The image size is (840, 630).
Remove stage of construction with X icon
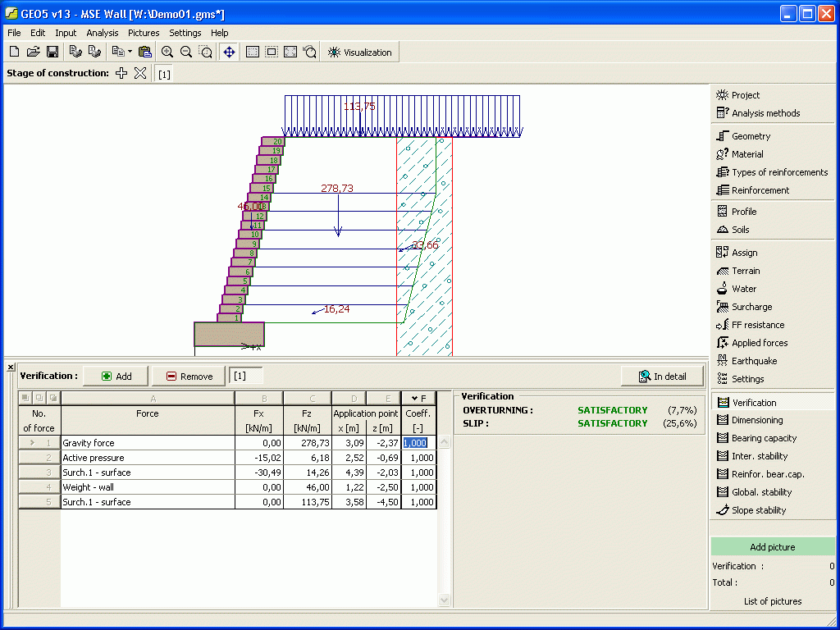click(x=140, y=73)
